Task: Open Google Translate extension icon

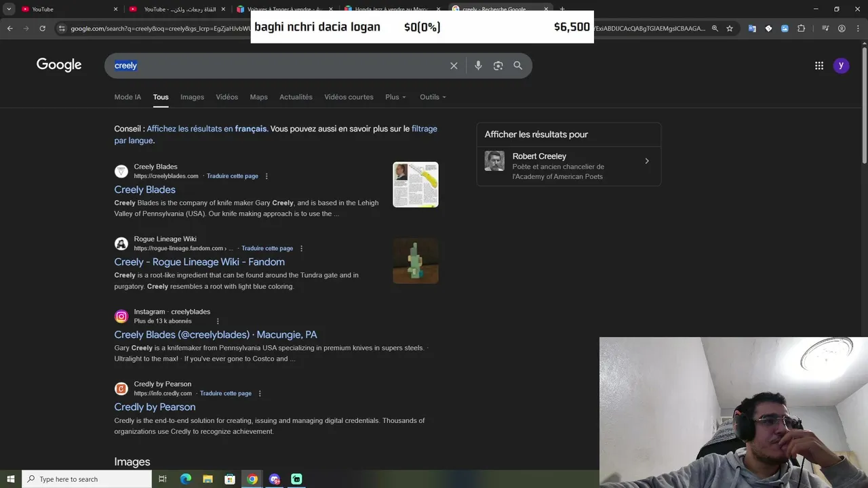Action: (752, 28)
